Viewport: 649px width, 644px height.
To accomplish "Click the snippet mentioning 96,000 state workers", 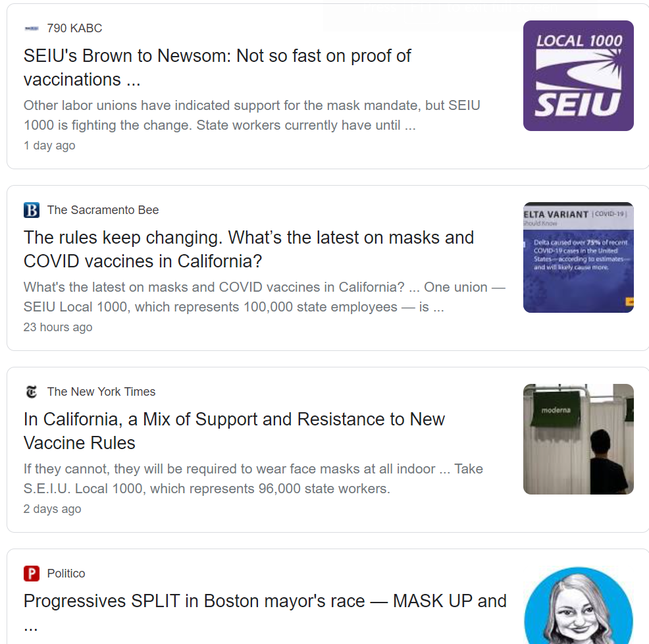I will pos(253,479).
